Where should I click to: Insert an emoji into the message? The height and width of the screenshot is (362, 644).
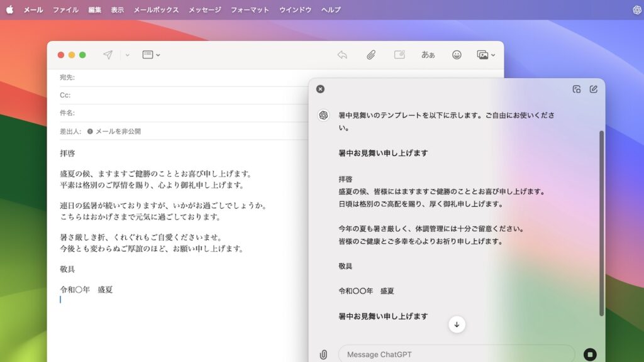(457, 55)
